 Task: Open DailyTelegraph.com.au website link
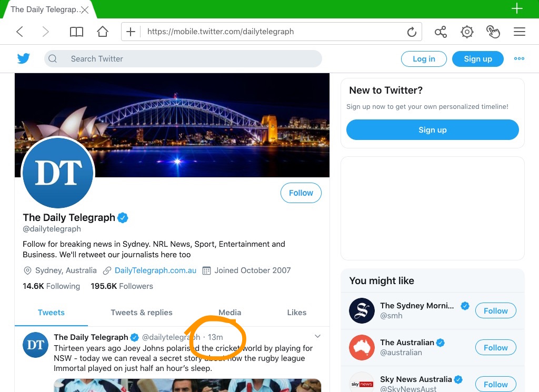pos(155,270)
